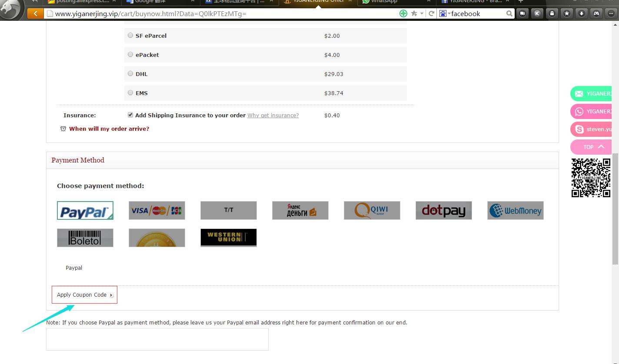Bookmark the page with the star icon

(x=414, y=13)
